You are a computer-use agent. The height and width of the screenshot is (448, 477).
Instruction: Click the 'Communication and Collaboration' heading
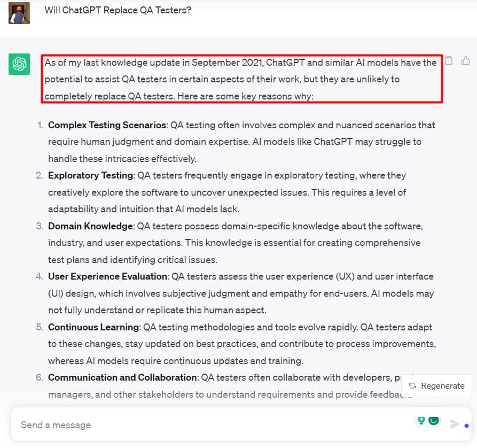(x=122, y=377)
